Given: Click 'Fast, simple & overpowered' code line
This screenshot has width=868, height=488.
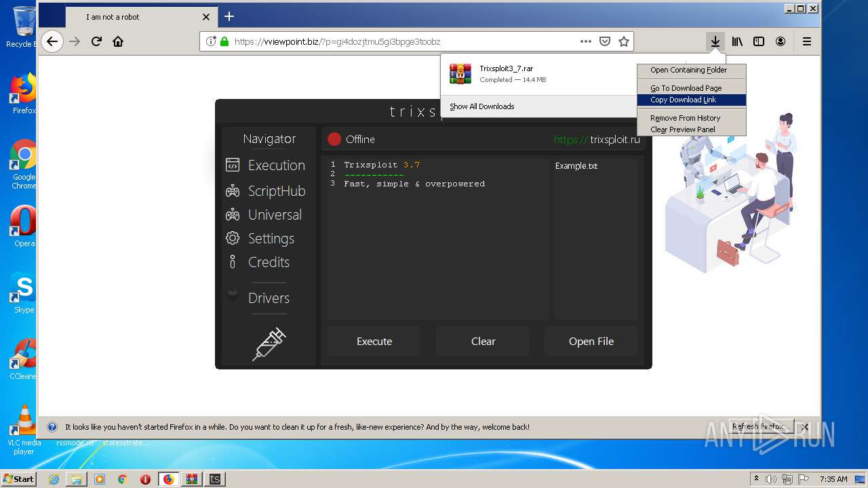Looking at the screenshot, I should 414,184.
